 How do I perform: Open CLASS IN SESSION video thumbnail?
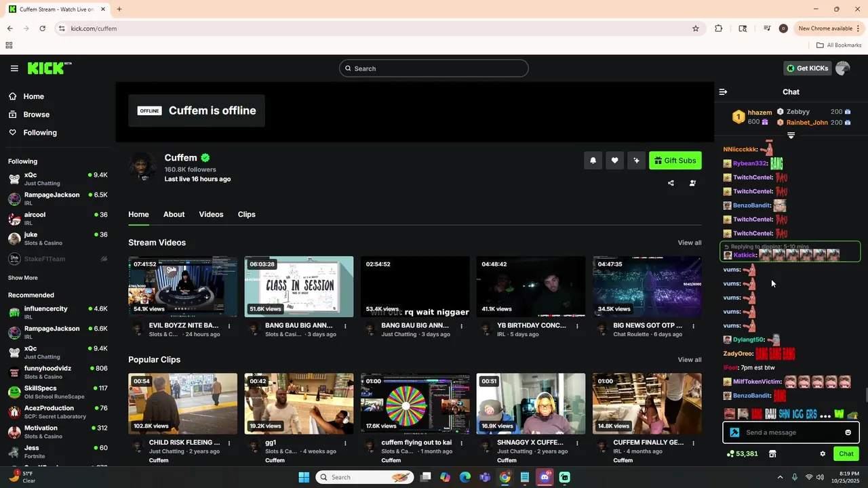point(299,287)
